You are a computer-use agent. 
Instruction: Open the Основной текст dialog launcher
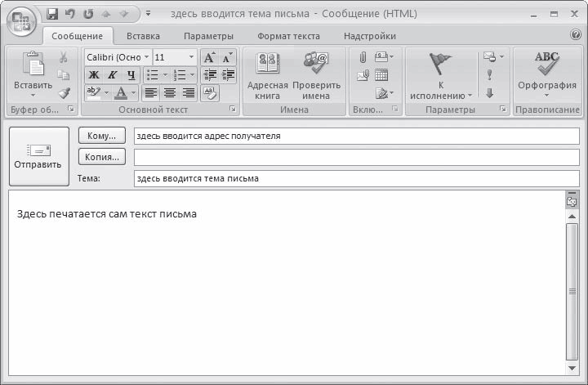233,109
